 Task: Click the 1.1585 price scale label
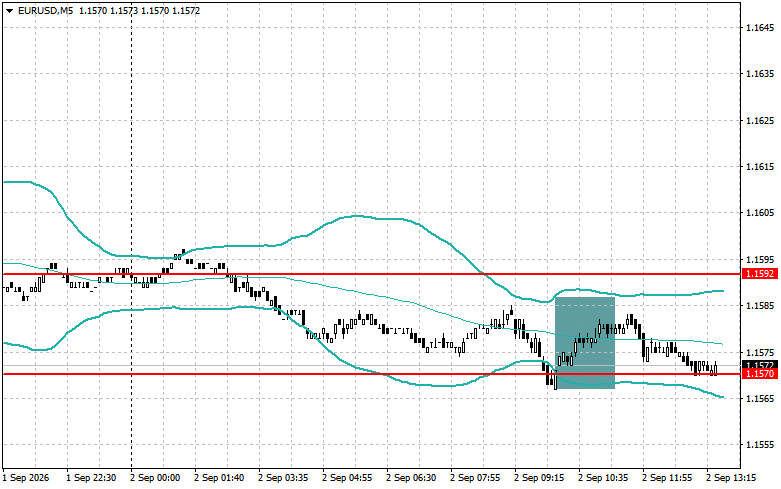(760, 306)
